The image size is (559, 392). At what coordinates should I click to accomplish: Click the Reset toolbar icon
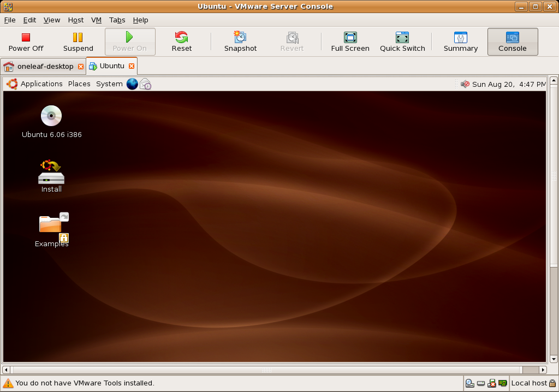point(181,41)
